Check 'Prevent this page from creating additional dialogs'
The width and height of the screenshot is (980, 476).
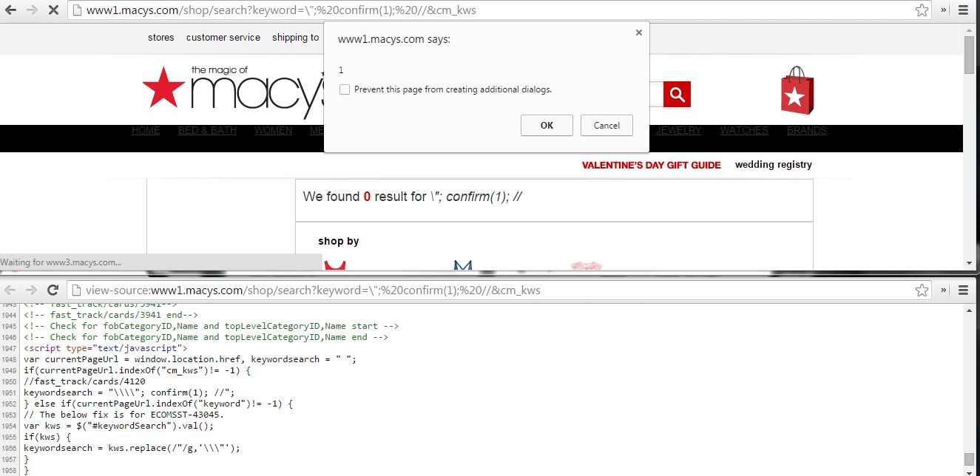(x=345, y=89)
